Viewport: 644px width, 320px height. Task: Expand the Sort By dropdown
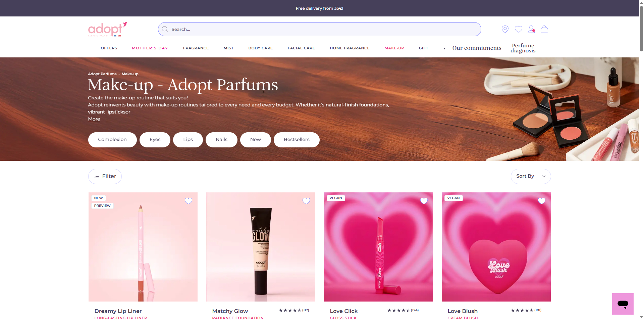click(531, 176)
